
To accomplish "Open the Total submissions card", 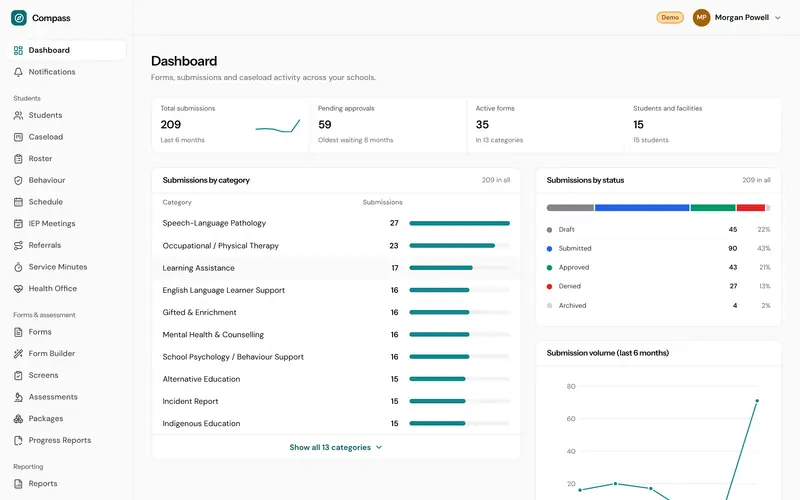I will pyautogui.click(x=231, y=125).
